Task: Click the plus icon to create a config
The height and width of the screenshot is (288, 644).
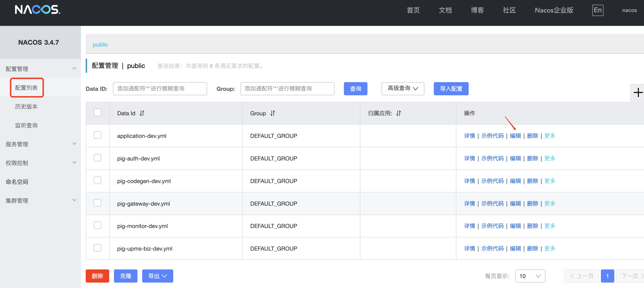Action: coord(638,92)
